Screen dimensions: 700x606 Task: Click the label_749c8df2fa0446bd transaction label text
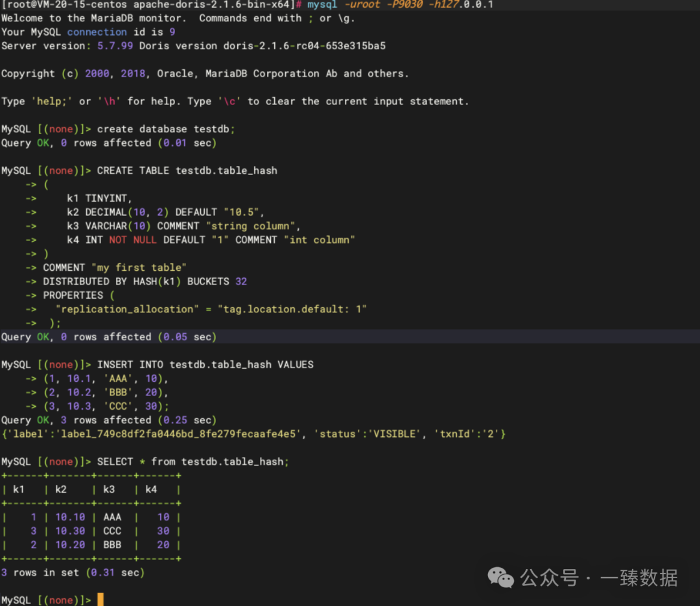[178, 434]
